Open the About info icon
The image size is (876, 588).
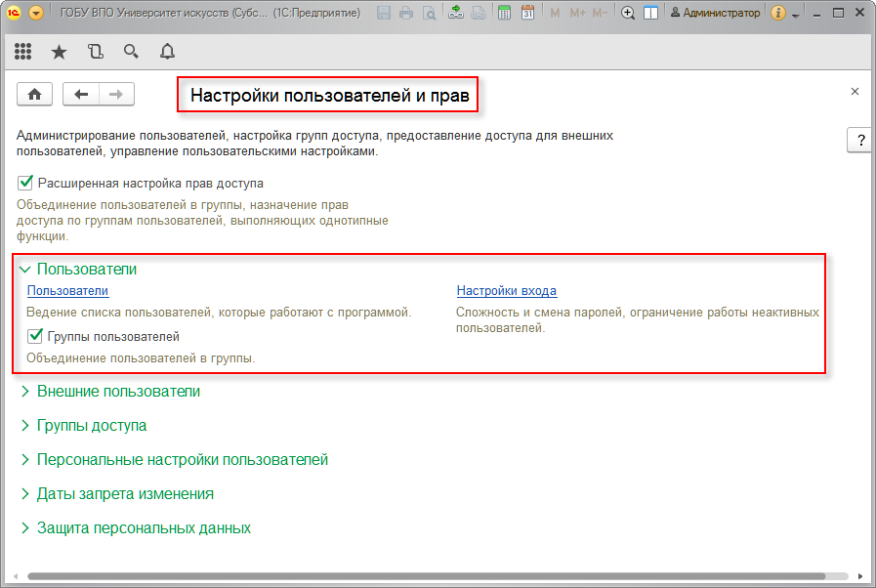pos(778,13)
